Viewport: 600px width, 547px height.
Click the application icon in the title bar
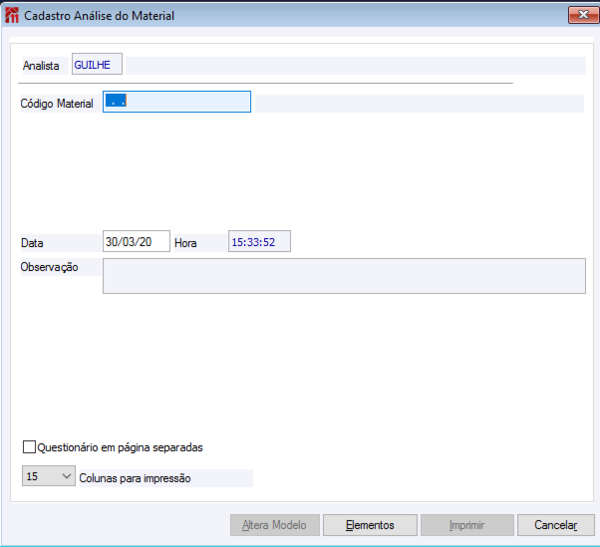(12, 15)
